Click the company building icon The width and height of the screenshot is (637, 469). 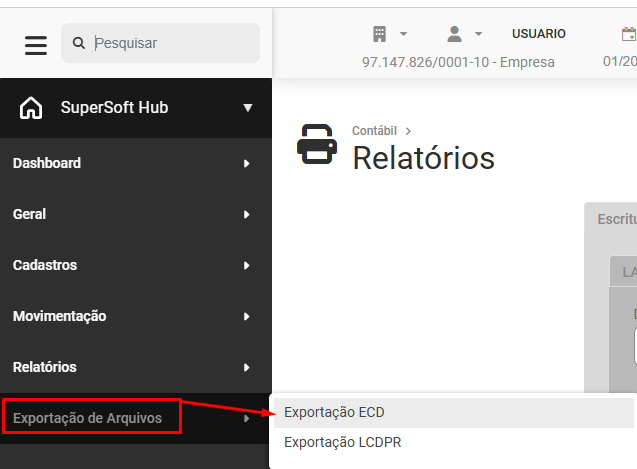click(379, 34)
